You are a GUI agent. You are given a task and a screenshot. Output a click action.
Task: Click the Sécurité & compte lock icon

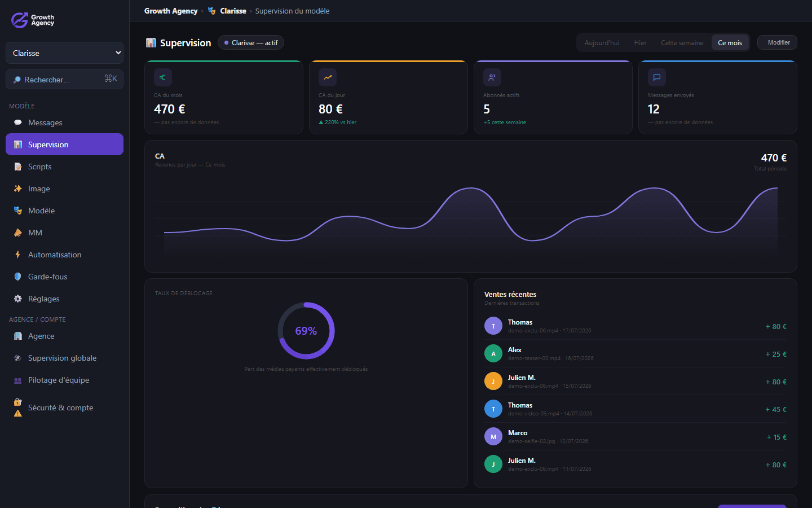[18, 402]
